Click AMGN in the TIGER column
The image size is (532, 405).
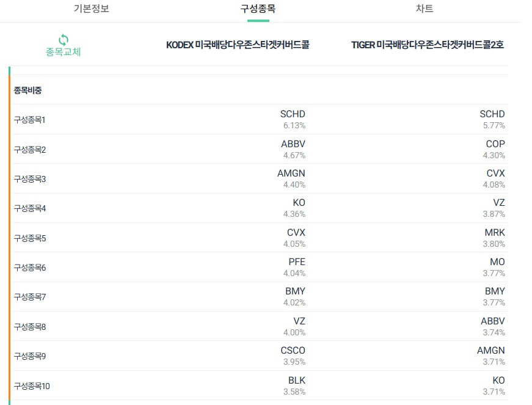[491, 351]
